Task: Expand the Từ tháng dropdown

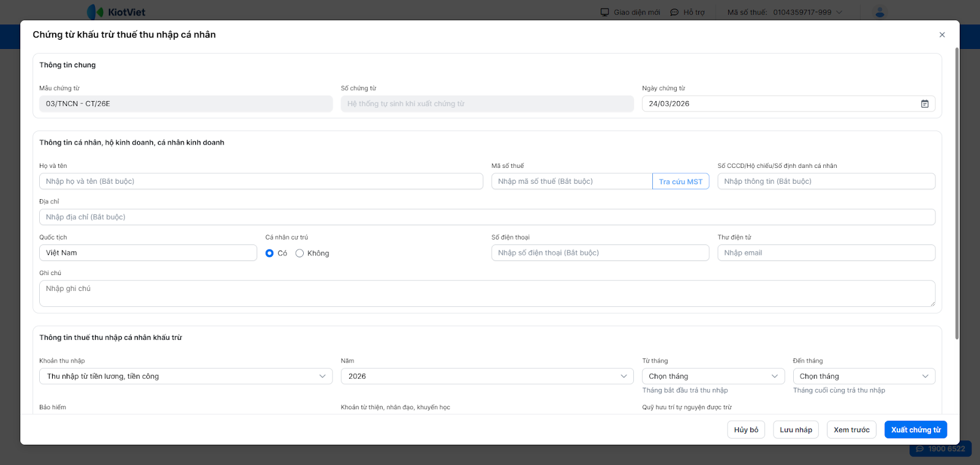Action: coord(774,376)
